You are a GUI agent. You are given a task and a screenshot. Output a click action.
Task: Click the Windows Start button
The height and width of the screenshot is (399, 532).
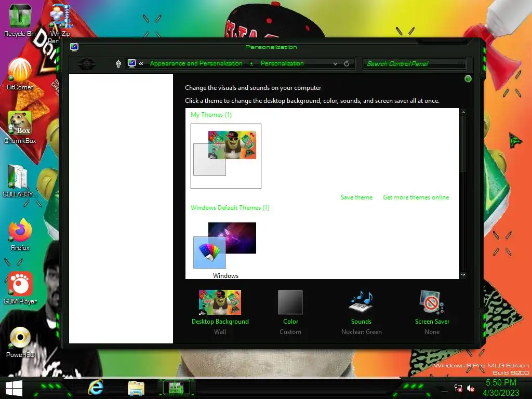click(14, 388)
